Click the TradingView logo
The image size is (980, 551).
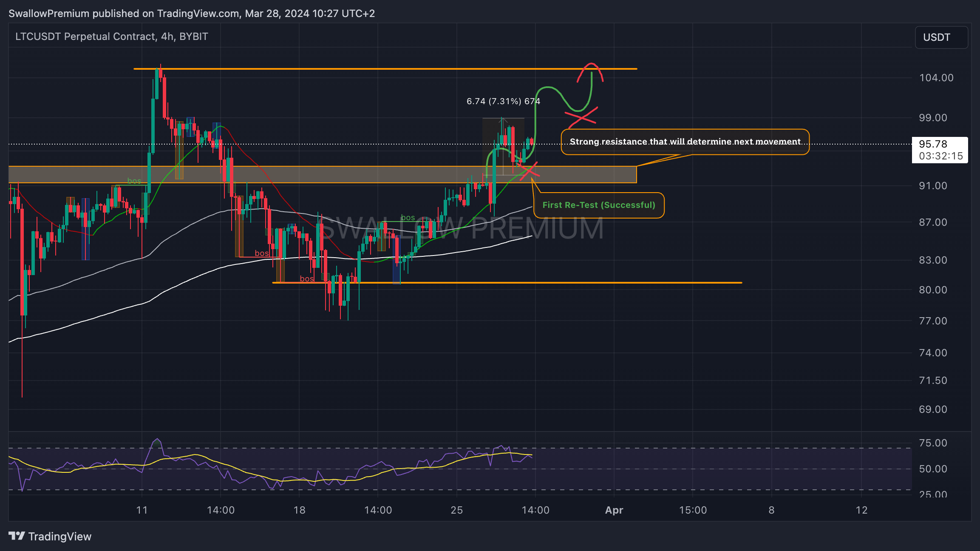click(x=50, y=537)
